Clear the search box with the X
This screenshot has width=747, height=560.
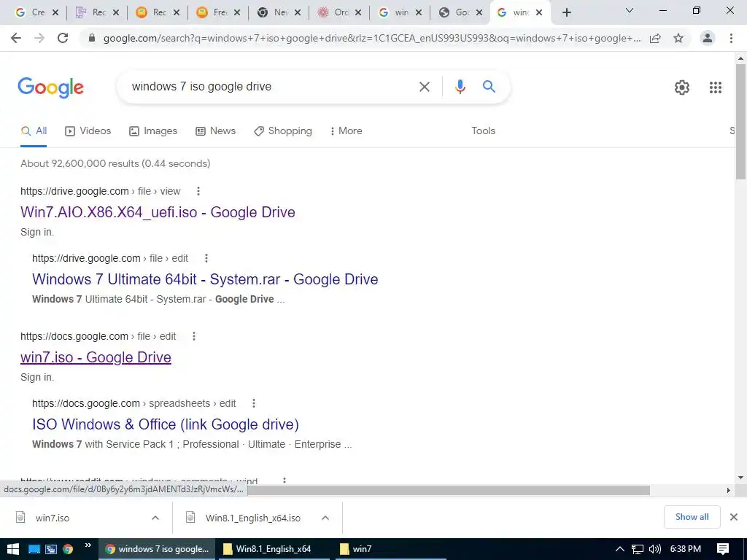(424, 87)
